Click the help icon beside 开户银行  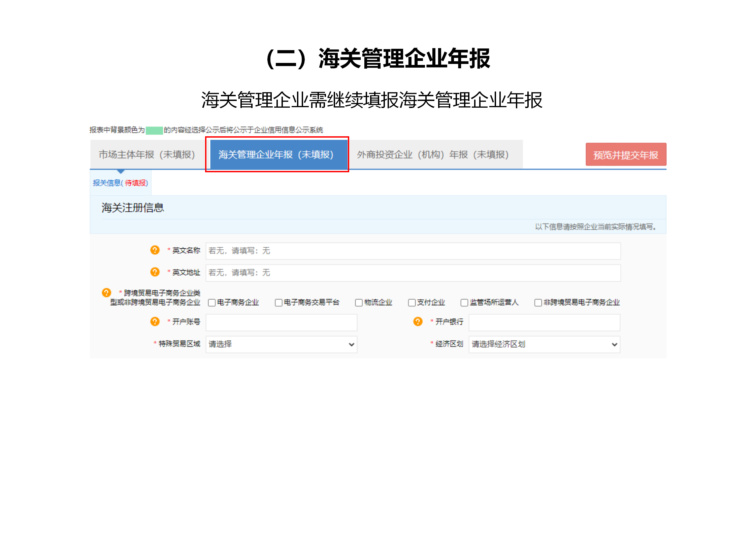[418, 322]
